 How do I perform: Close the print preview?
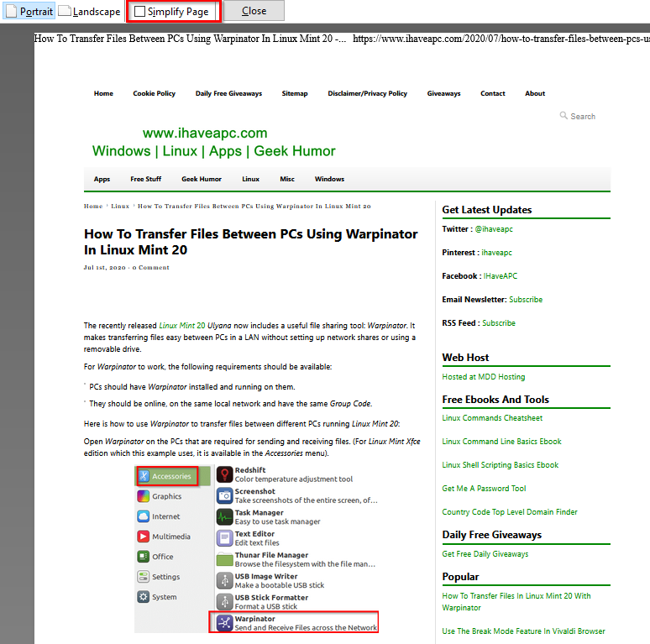(254, 11)
